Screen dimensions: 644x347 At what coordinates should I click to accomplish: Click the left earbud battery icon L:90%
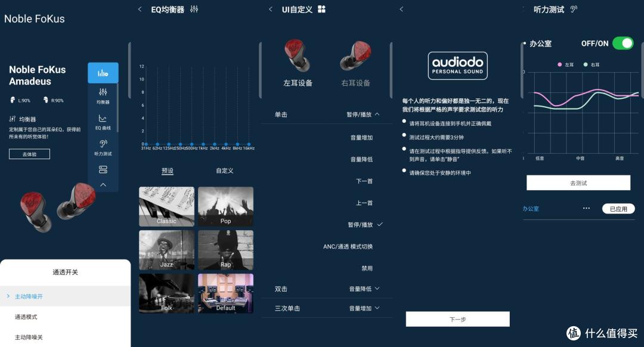pyautogui.click(x=13, y=100)
